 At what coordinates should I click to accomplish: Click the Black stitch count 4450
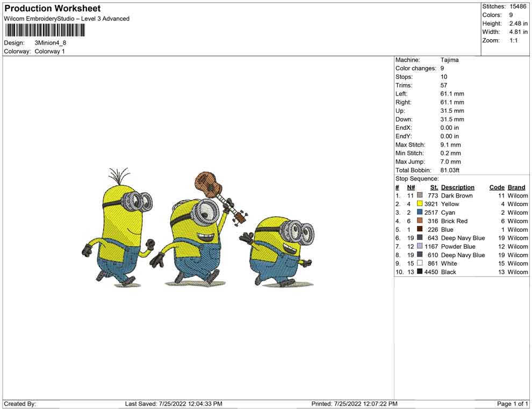(431, 272)
